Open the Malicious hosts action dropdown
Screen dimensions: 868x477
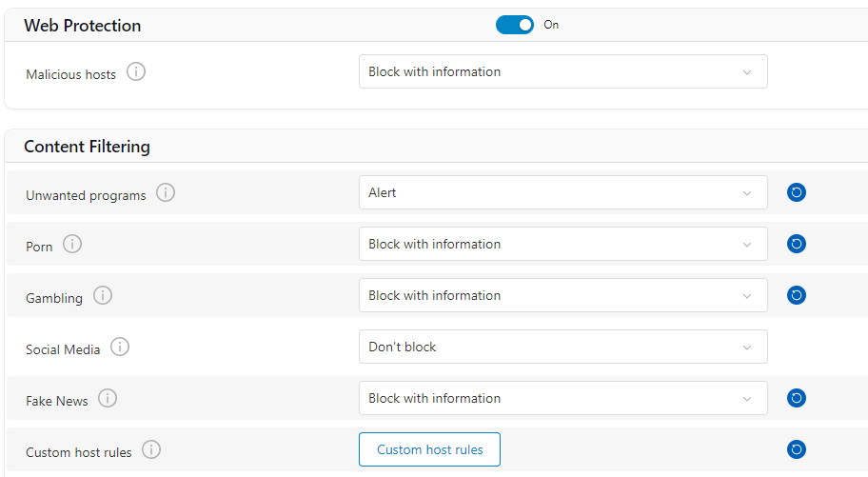click(563, 71)
